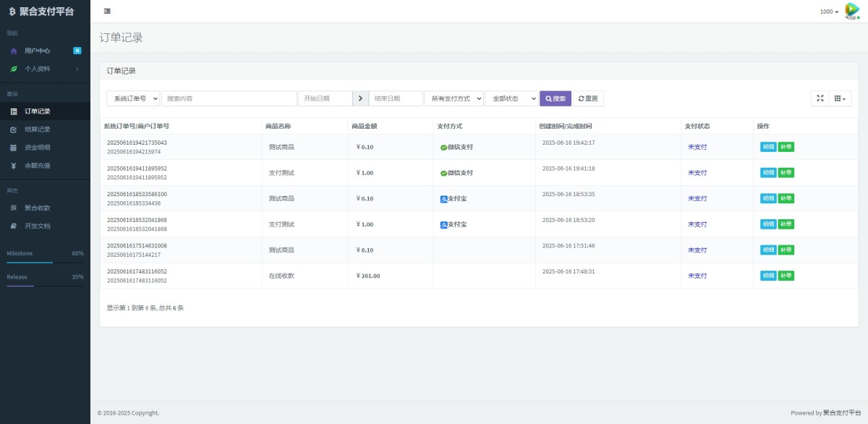This screenshot has height=424, width=868.
Task: Click the N badge next to 用户中心
Action: [x=77, y=51]
